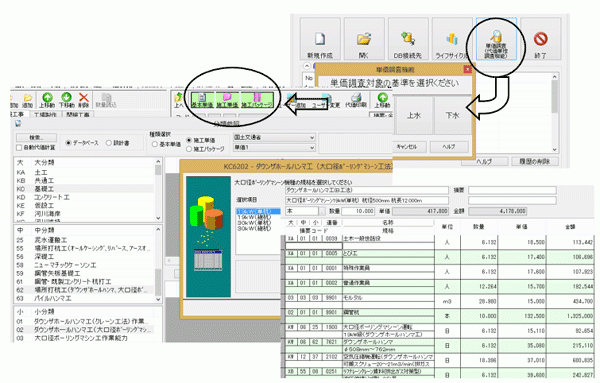Choose the 下水 button in dialog
This screenshot has height=383, width=600.
452,116
